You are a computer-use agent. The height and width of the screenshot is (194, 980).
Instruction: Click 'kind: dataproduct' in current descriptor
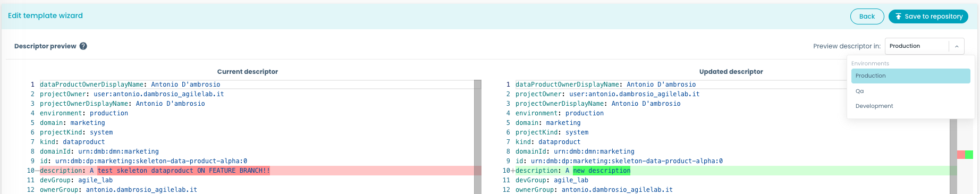pyautogui.click(x=72, y=142)
